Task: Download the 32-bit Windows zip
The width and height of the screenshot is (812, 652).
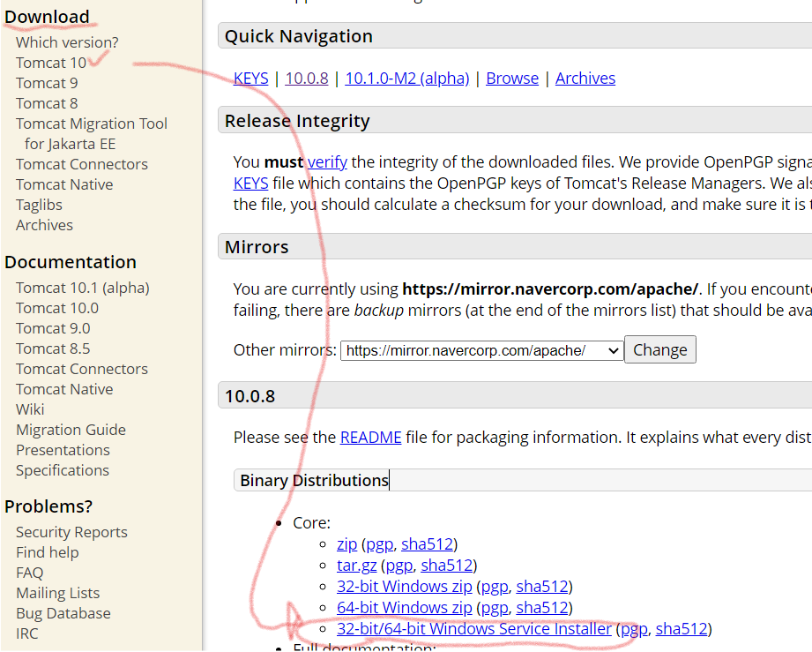Action: [405, 587]
